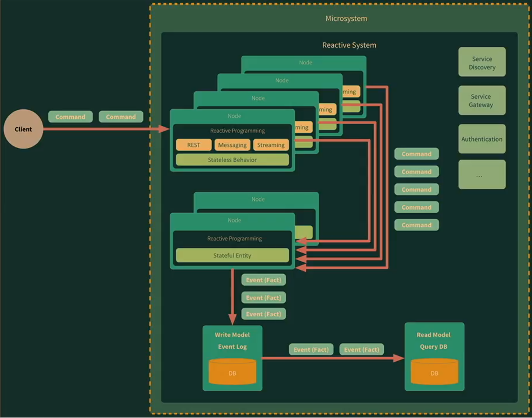Click the bottom Command badge in the queue
This screenshot has height=418, width=532.
pos(416,225)
